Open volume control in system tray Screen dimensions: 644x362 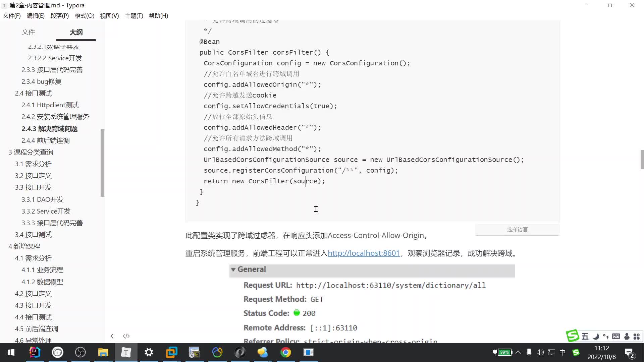click(540, 352)
